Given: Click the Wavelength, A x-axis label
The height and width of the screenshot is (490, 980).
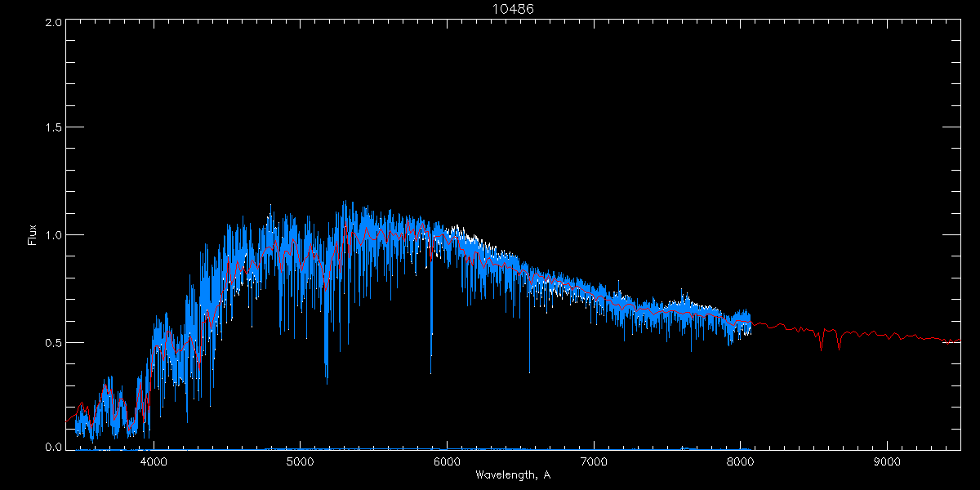Looking at the screenshot, I should click(512, 475).
